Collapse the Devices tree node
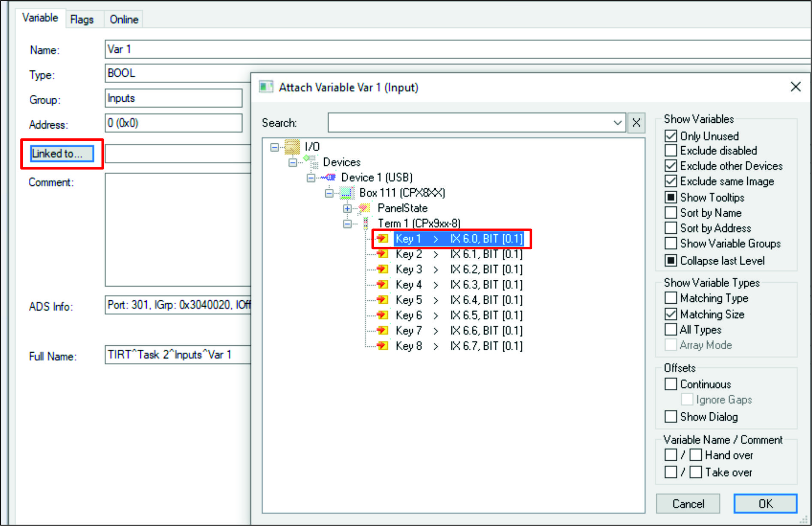The width and height of the screenshot is (812, 526). click(293, 163)
